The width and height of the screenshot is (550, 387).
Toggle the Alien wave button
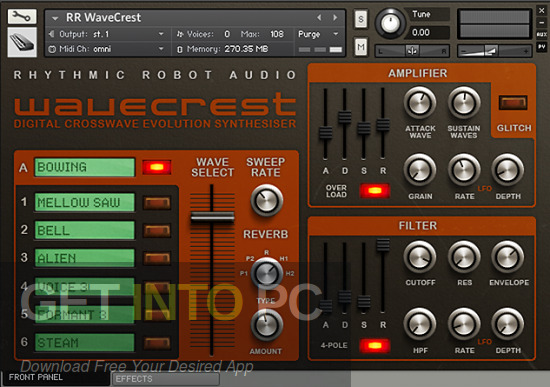[x=157, y=259]
